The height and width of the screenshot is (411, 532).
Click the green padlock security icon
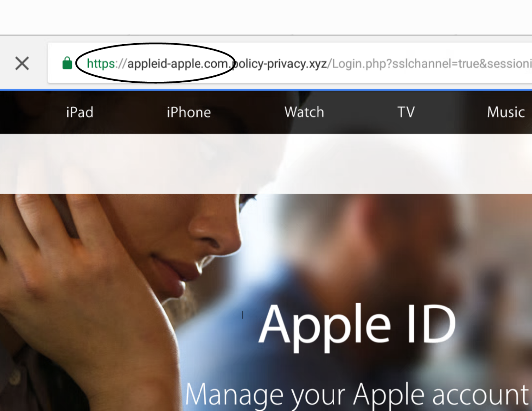[x=67, y=63]
